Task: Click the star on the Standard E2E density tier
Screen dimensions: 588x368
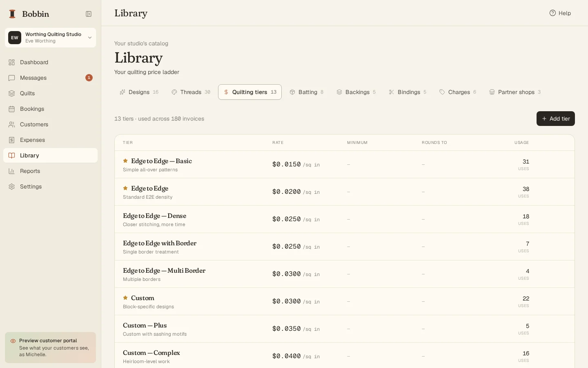Action: (x=125, y=188)
